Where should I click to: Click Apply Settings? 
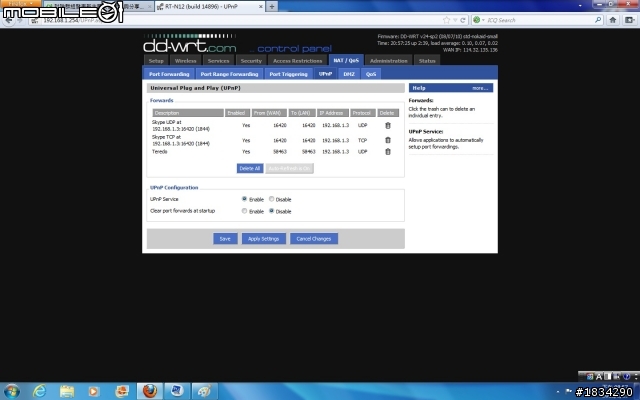[x=264, y=239]
